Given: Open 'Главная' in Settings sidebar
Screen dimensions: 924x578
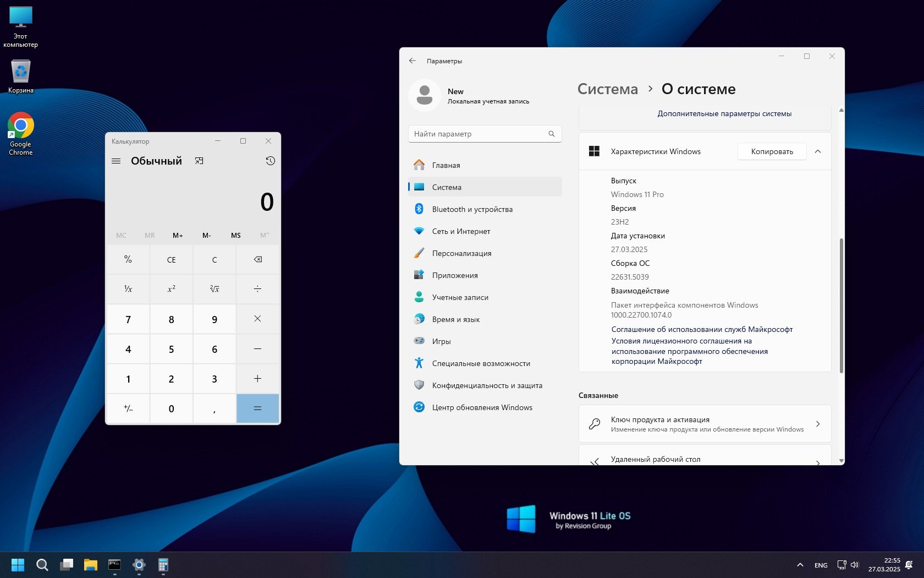Looking at the screenshot, I should point(485,165).
